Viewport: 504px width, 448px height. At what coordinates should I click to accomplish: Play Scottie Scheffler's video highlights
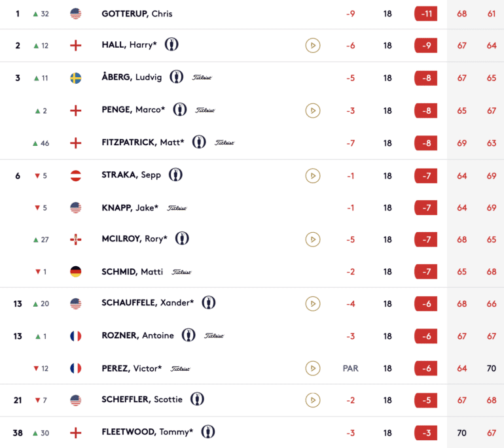pos(312,400)
